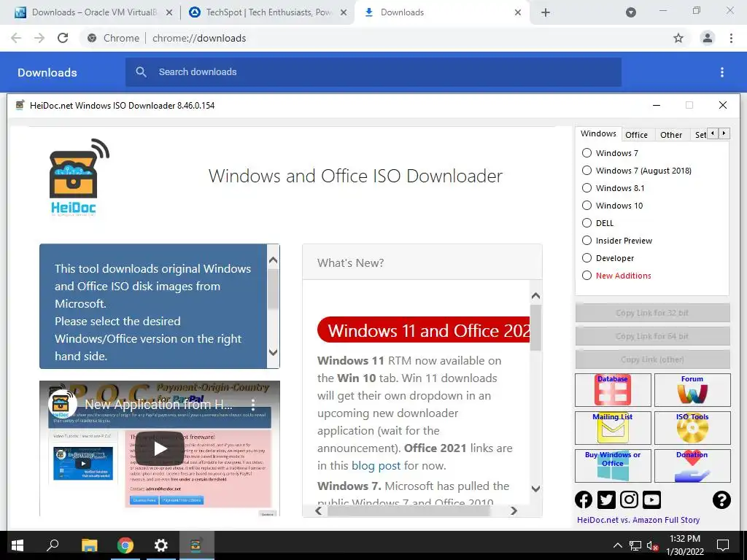The height and width of the screenshot is (560, 747).
Task: Select the New Additions radio button
Action: 587,275
